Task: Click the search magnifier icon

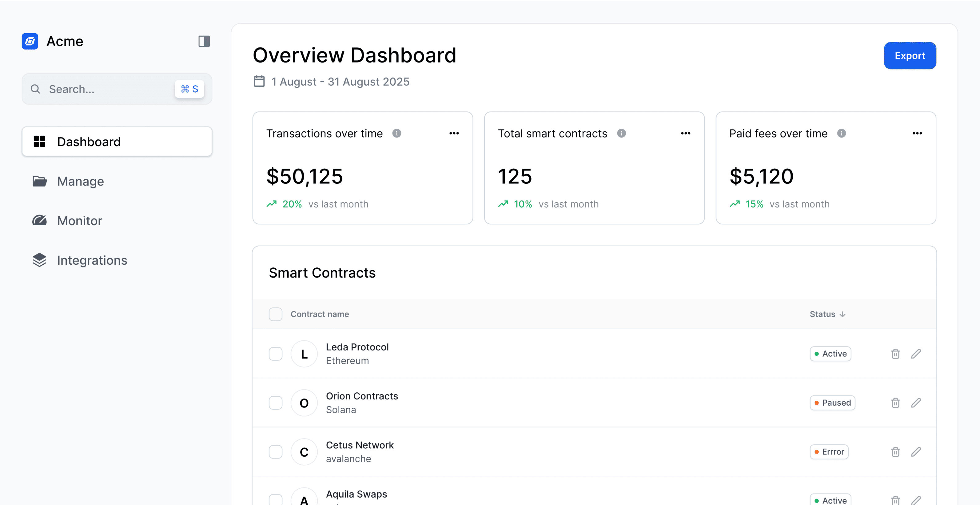Action: click(x=35, y=89)
